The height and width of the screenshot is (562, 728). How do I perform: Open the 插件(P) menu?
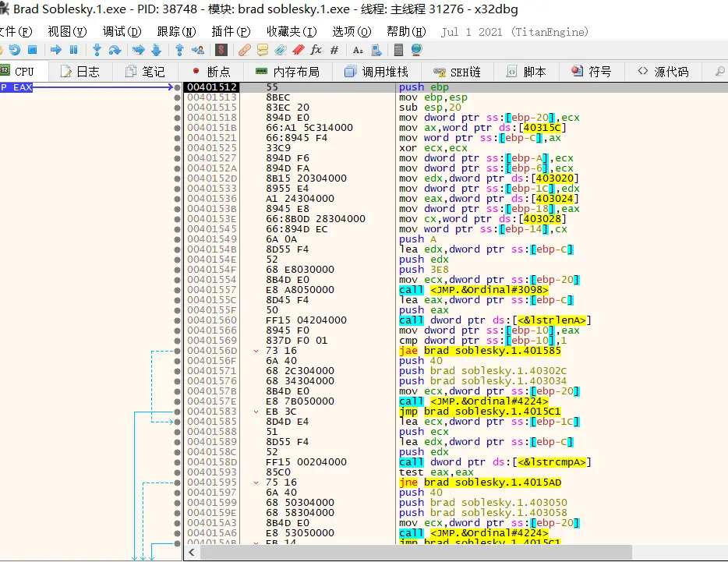point(231,32)
